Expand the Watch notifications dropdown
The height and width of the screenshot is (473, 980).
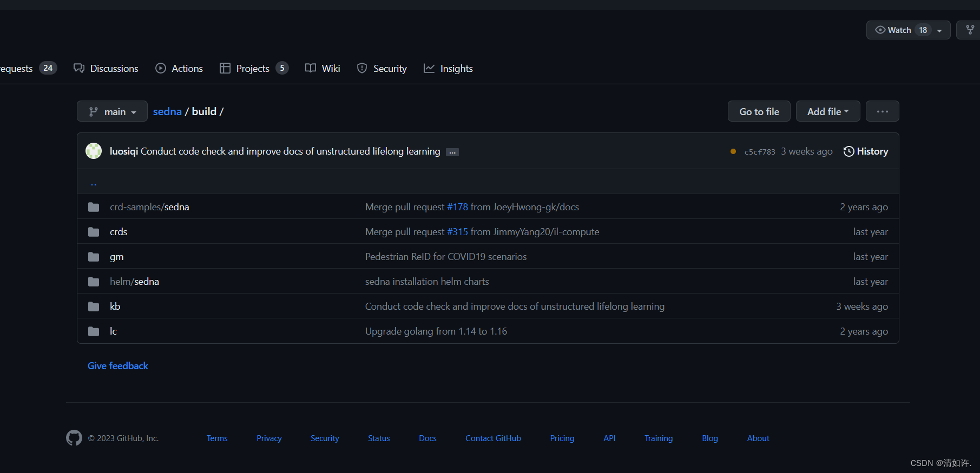click(x=908, y=30)
